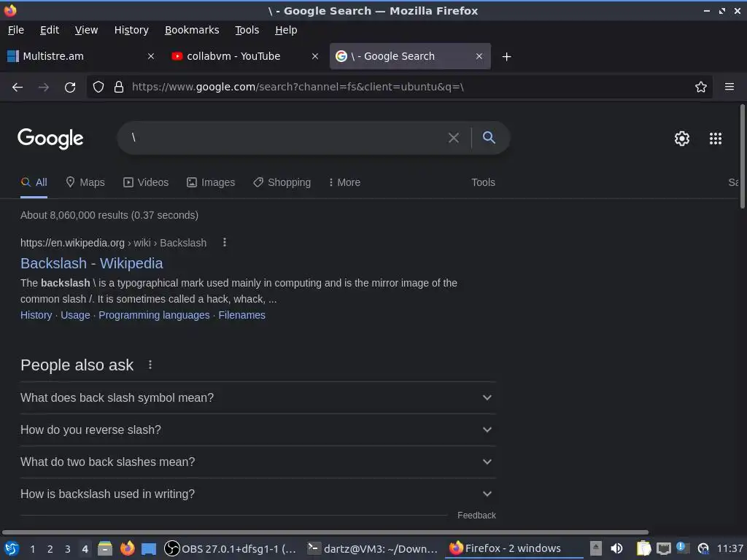Open the More search filters dropdown
The image size is (747, 560).
[344, 182]
